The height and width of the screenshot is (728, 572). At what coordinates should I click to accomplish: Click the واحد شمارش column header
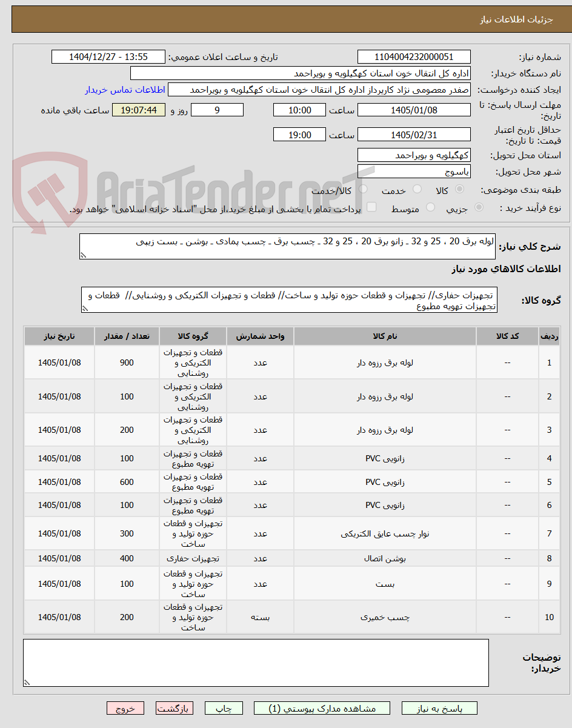click(x=260, y=336)
